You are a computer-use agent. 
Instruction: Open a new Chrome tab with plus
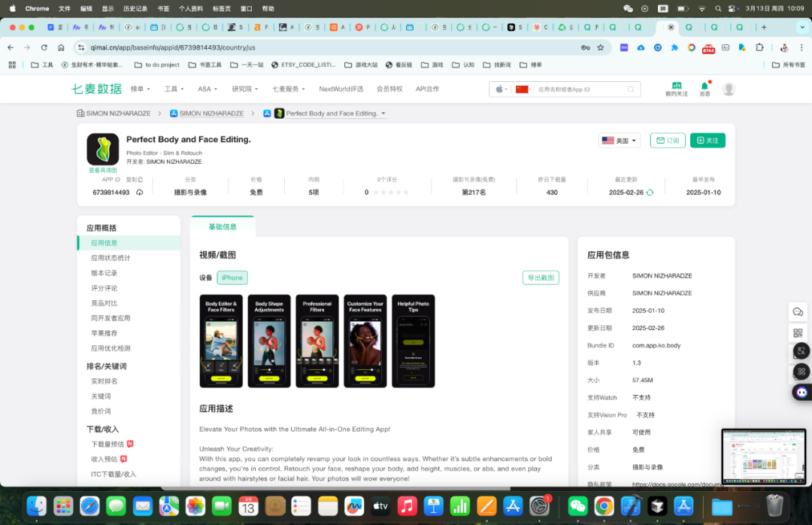[x=764, y=28]
